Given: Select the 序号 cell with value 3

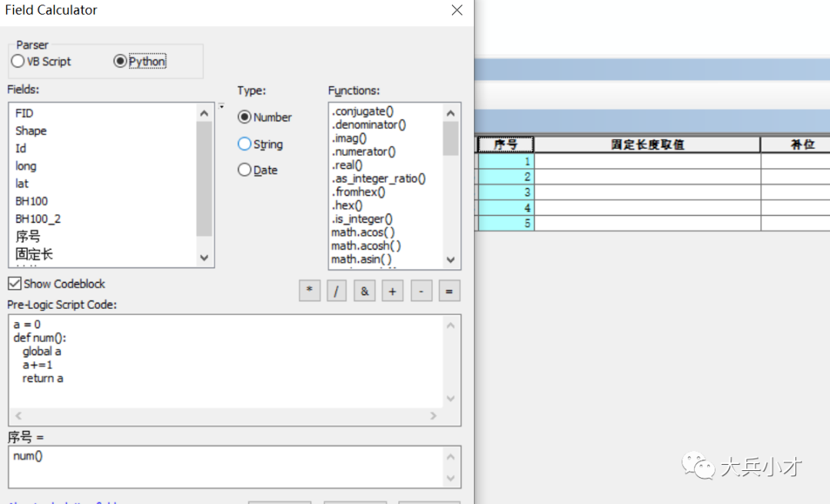Looking at the screenshot, I should click(506, 192).
